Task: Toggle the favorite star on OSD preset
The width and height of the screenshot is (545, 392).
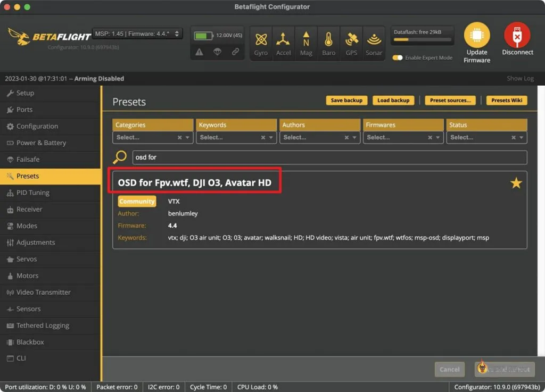Action: click(516, 183)
